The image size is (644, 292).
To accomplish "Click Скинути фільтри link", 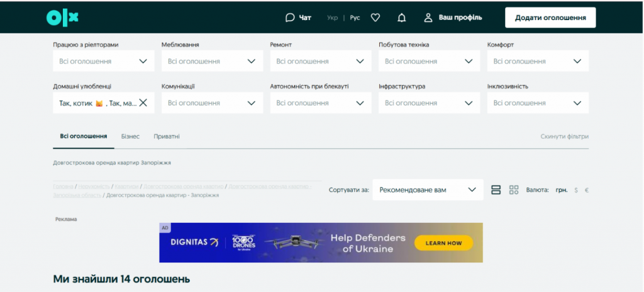I will [564, 136].
